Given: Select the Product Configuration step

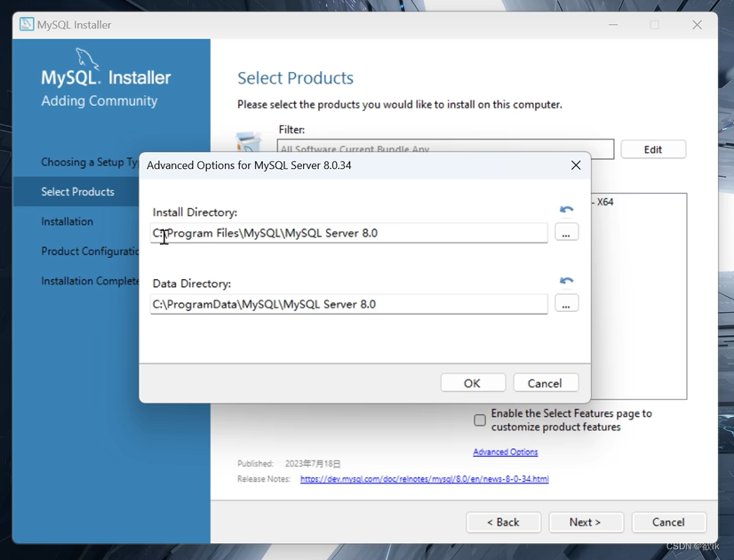Looking at the screenshot, I should (90, 252).
